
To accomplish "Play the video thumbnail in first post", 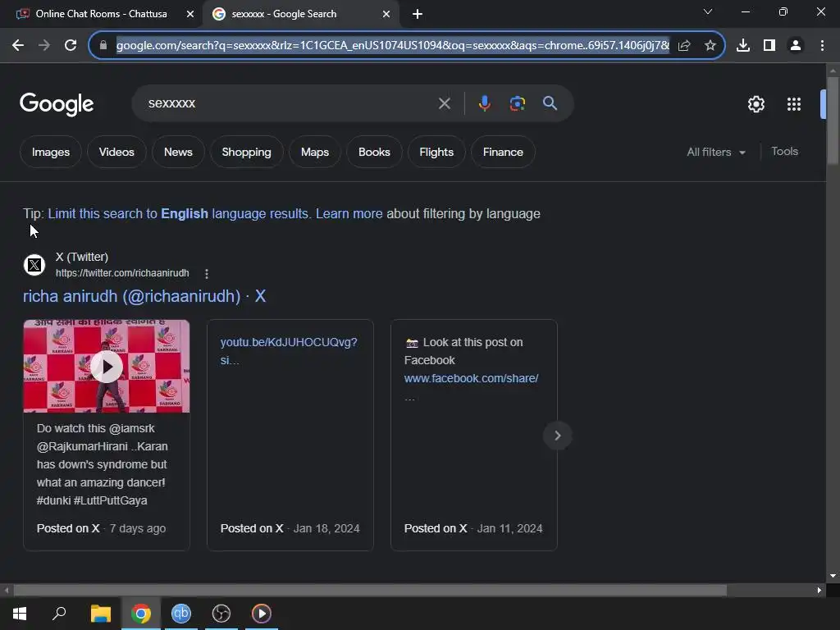I will point(107,367).
